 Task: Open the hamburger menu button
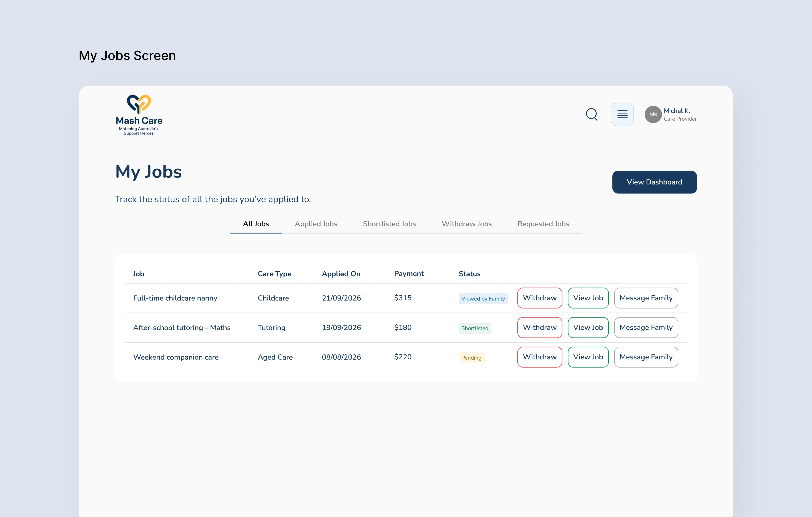[622, 114]
